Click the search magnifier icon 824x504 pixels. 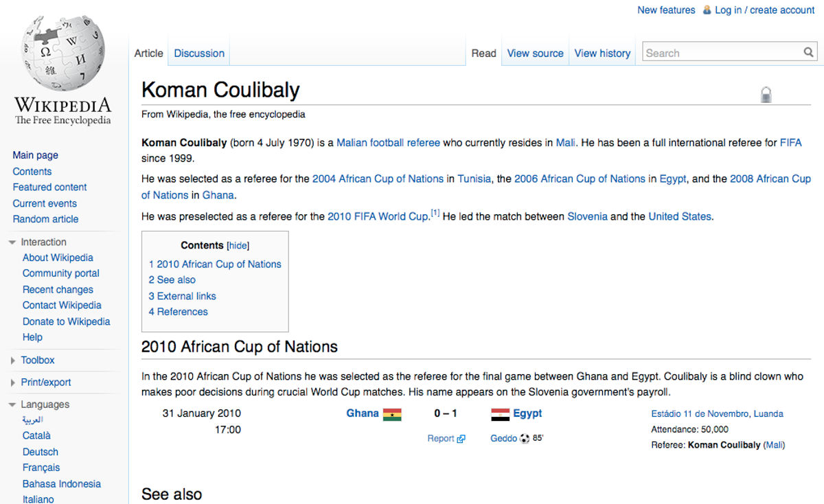coord(808,52)
